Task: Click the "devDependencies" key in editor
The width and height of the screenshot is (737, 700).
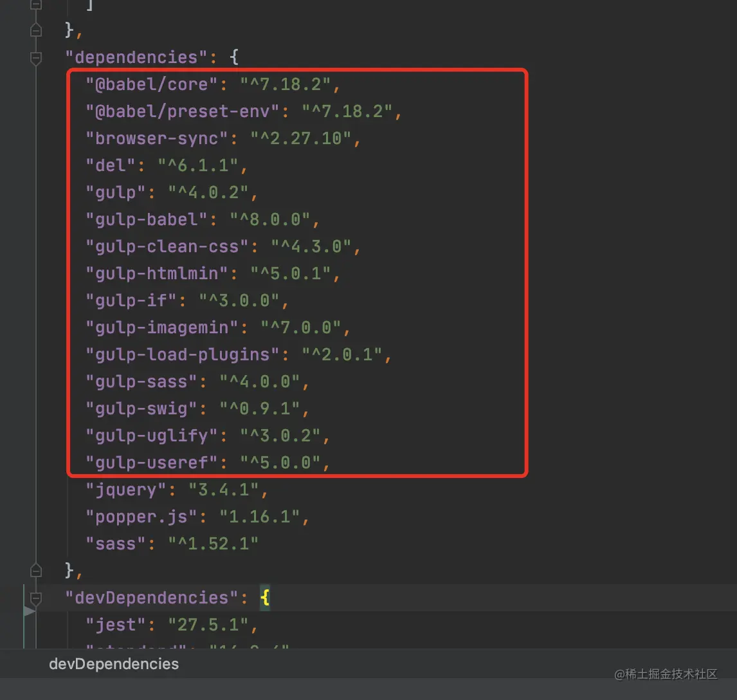Action: (x=151, y=598)
